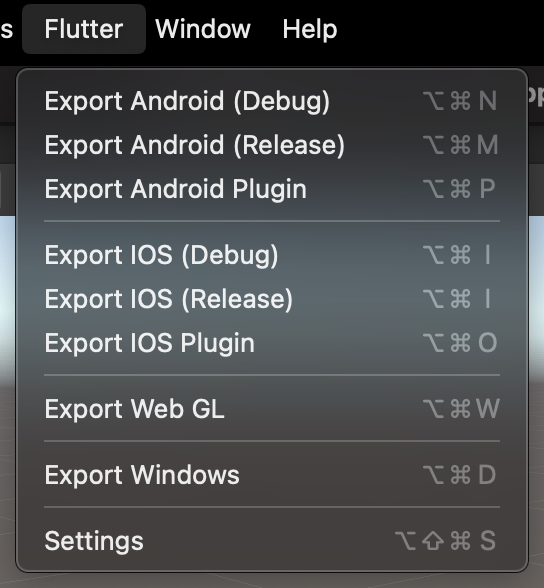Viewport: 544px width, 588px height.
Task: Click the ⌥⌘O shortcut hint
Action: click(460, 343)
